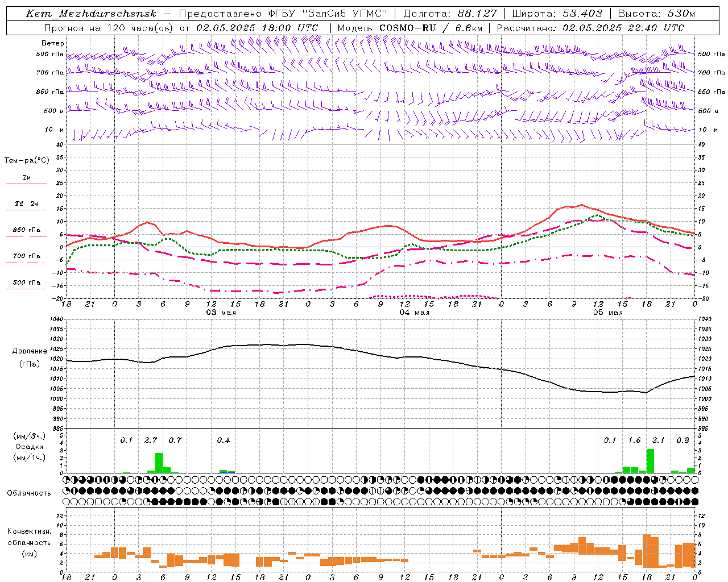Screen dimensions: 728x582
Task: Click the 03 мая date label
Action: (x=221, y=313)
